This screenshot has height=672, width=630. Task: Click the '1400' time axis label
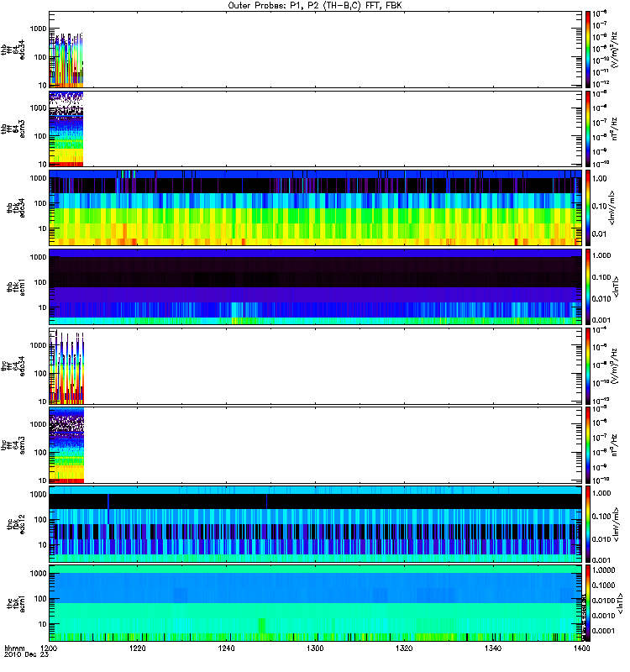tap(581, 648)
